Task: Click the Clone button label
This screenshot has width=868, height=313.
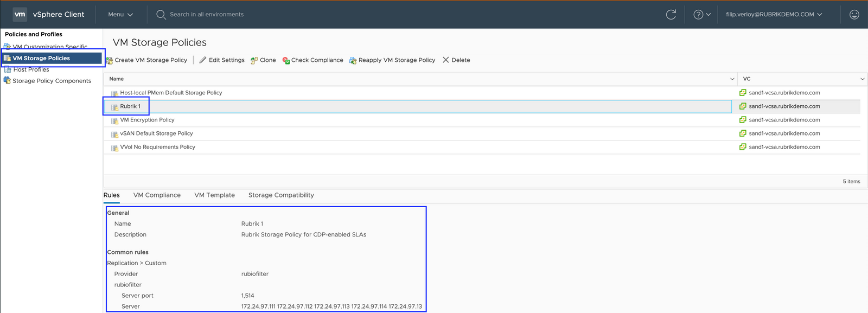Action: pos(268,60)
